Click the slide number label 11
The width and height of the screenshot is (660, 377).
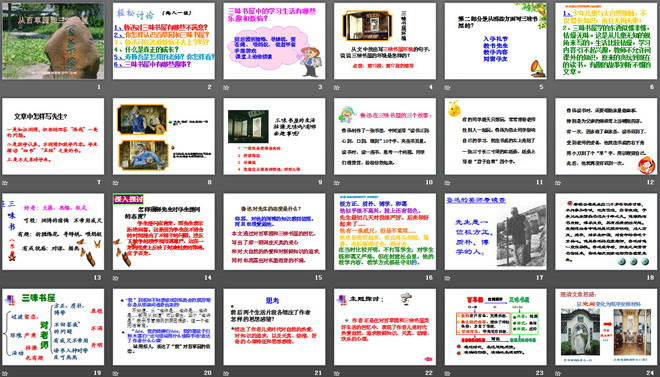point(540,182)
